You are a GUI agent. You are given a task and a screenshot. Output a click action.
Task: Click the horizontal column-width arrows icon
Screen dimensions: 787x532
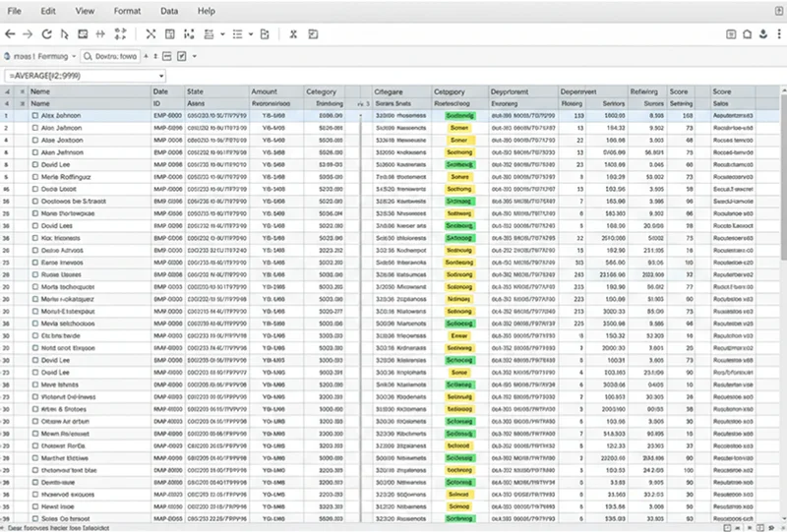(100, 34)
